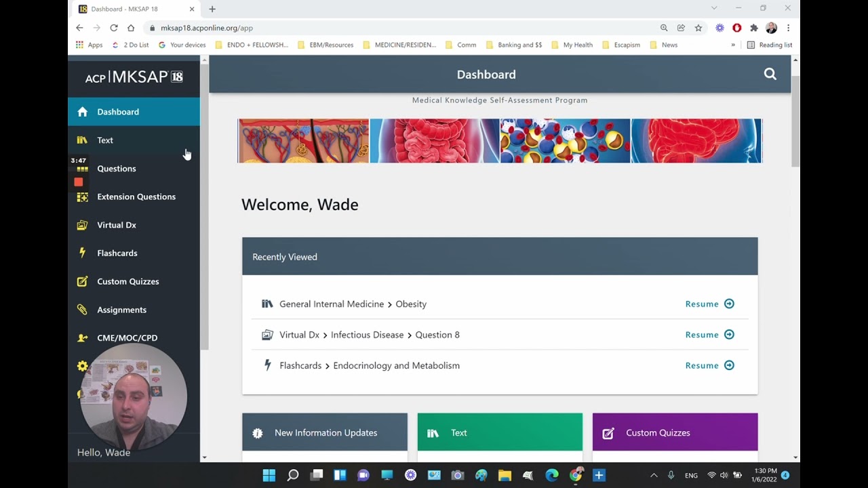This screenshot has width=868, height=488.
Task: Expand the EBM/Resources bookmark folder
Action: coord(325,45)
